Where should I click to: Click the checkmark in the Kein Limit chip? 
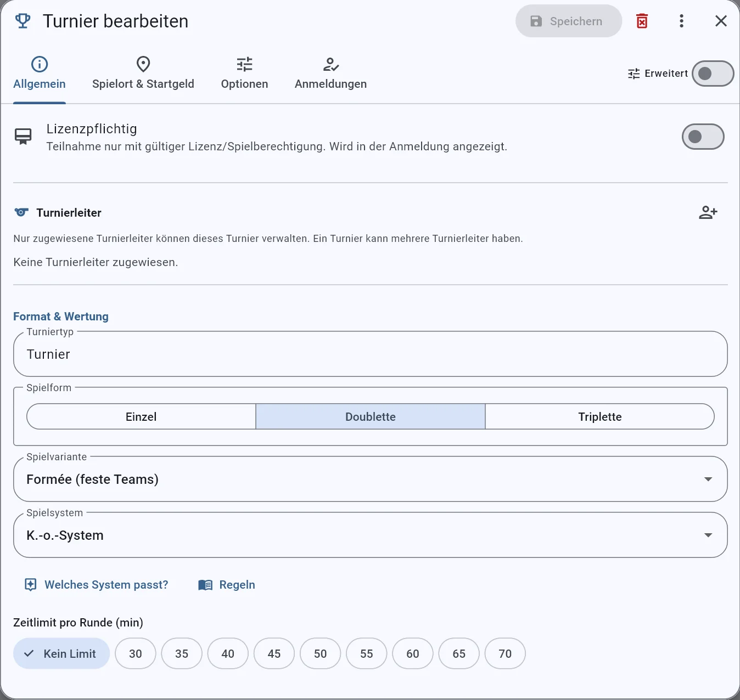(29, 653)
